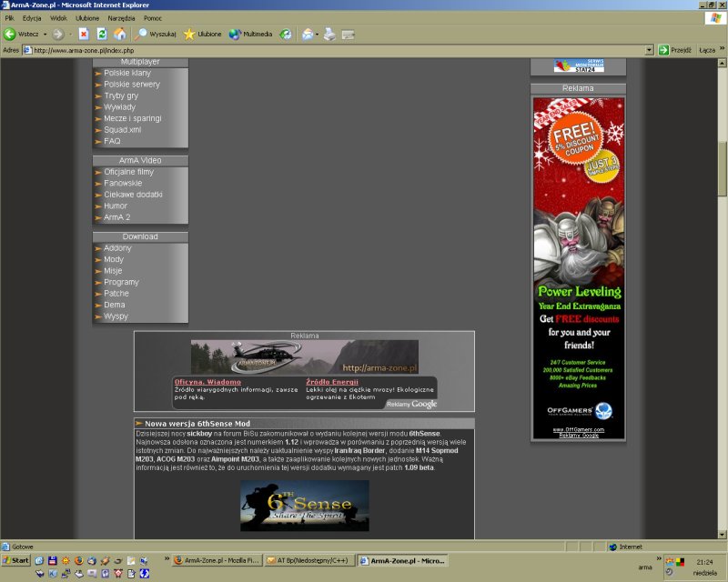This screenshot has height=582, width=728.
Task: Click the Multimedia toolbar icon
Action: click(x=250, y=34)
